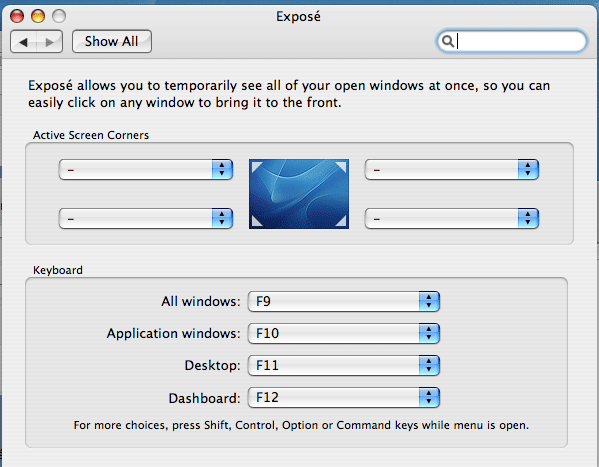The image size is (599, 467).
Task: Open the Desktop F11 shortcut dropdown
Action: coord(344,365)
